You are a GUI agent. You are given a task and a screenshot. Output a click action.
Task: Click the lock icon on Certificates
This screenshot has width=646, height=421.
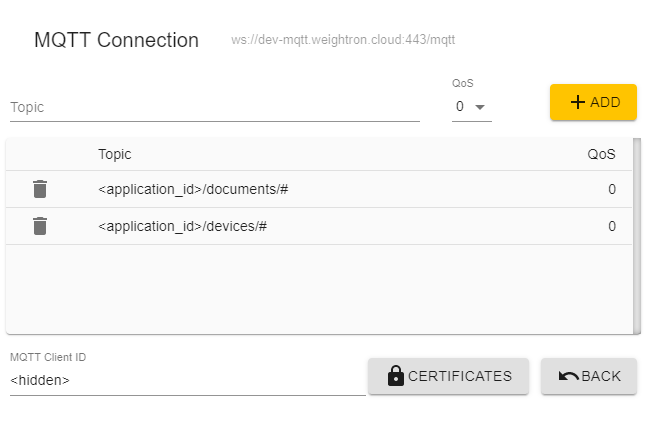pos(396,376)
